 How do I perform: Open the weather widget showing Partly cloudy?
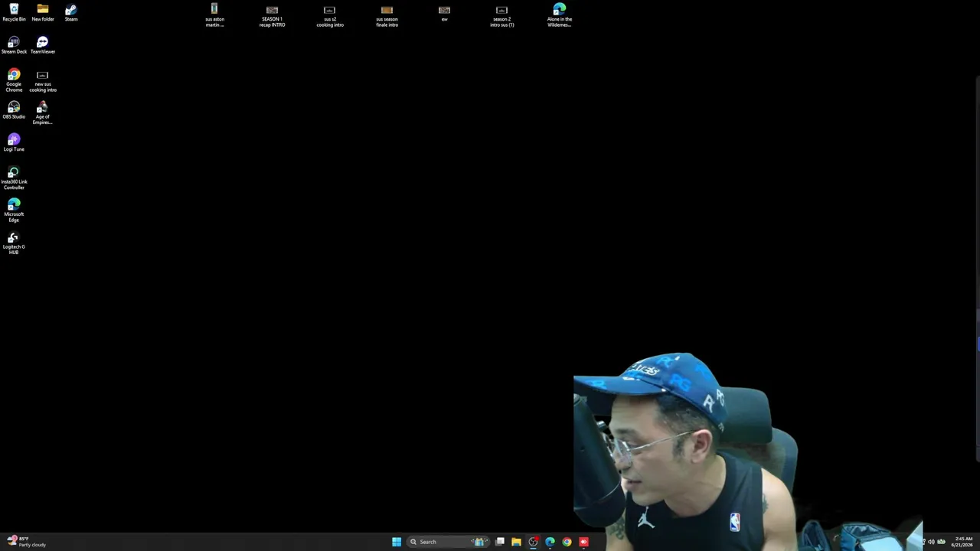[x=26, y=542]
